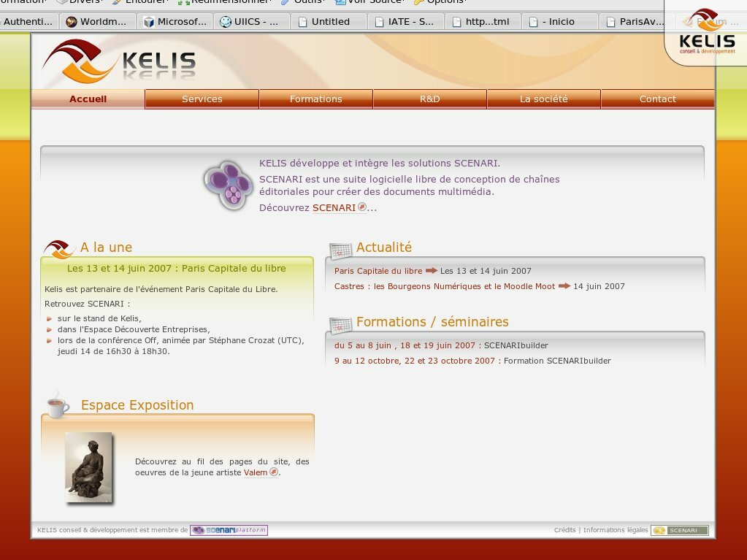
Task: Click the coffee cup Espace Exposition icon
Action: [x=58, y=404]
